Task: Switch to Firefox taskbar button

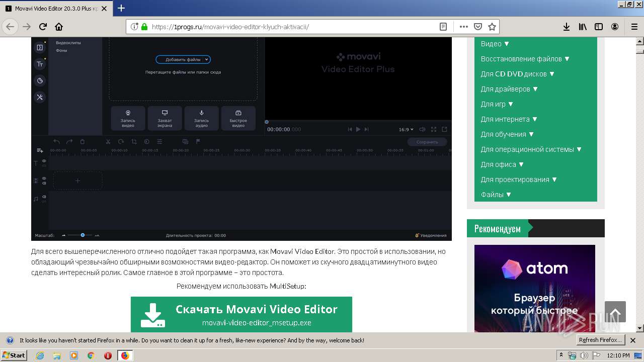Action: 125,355
